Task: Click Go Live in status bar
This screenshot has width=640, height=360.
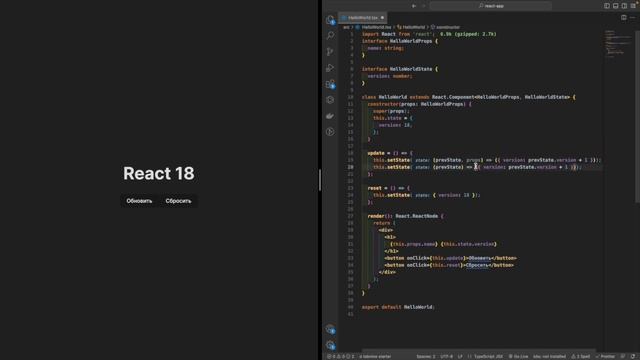Action: click(x=518, y=356)
